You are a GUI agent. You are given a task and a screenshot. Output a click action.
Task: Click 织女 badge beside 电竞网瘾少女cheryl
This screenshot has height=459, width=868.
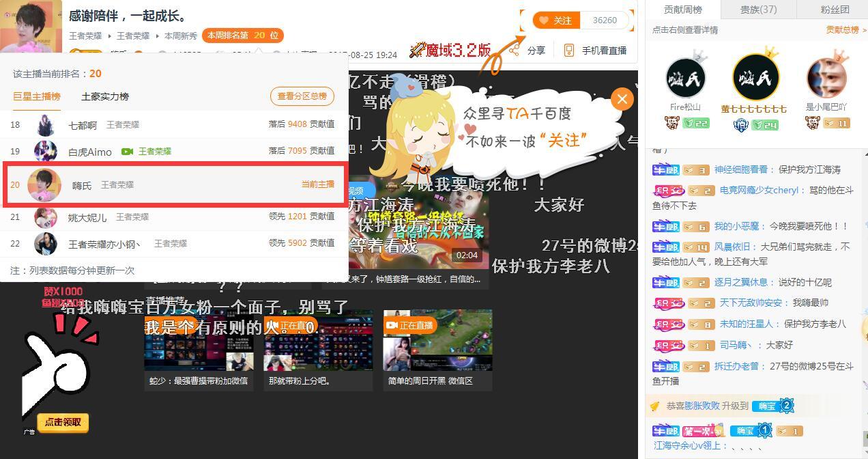tap(668, 191)
